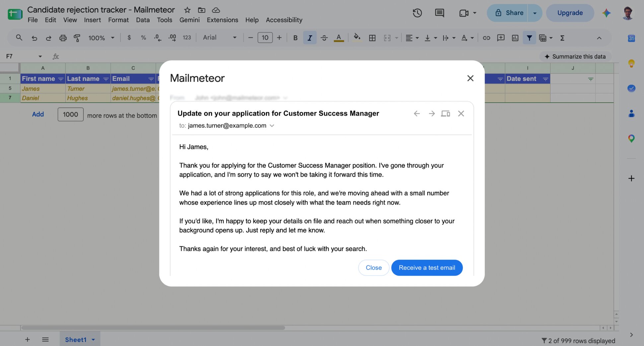Screen dimensions: 644x346
Task: Click the 1000 rows input box
Action: [x=70, y=114]
